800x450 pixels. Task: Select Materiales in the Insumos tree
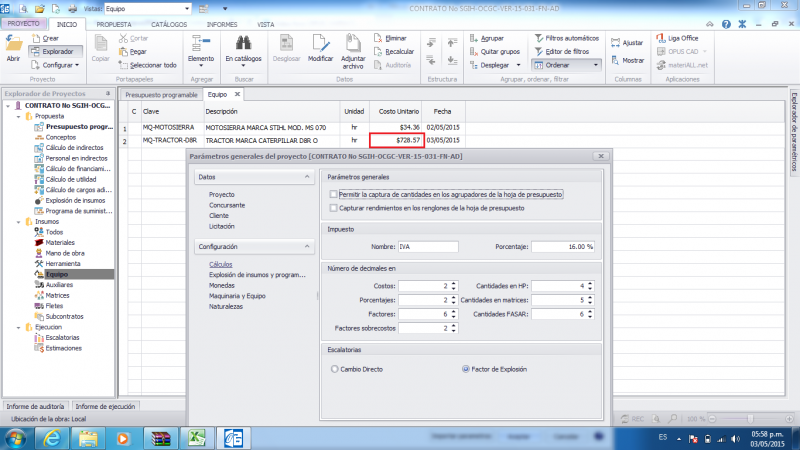tap(60, 242)
